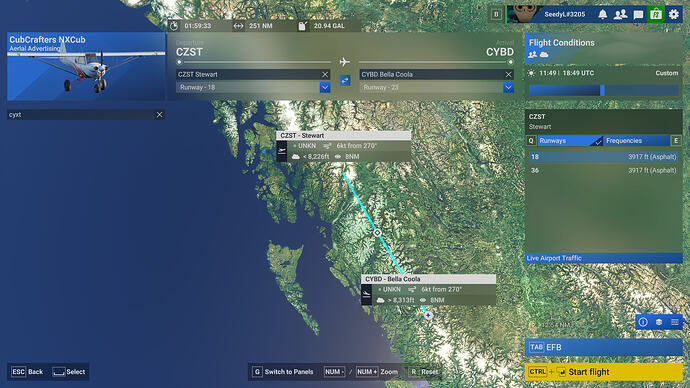This screenshot has width=690, height=388.
Task: Clear the cyxt search box
Action: 159,114
